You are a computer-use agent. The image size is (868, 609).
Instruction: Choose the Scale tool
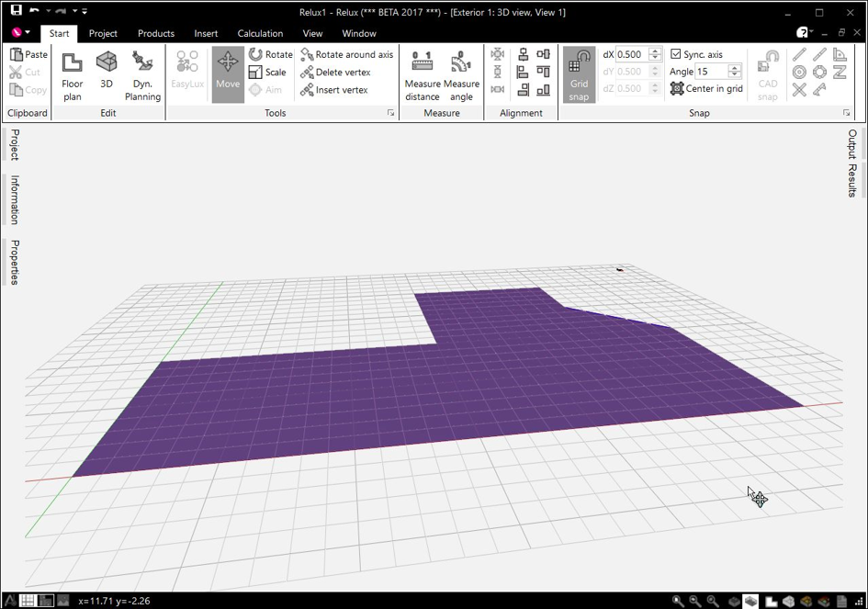coord(267,72)
